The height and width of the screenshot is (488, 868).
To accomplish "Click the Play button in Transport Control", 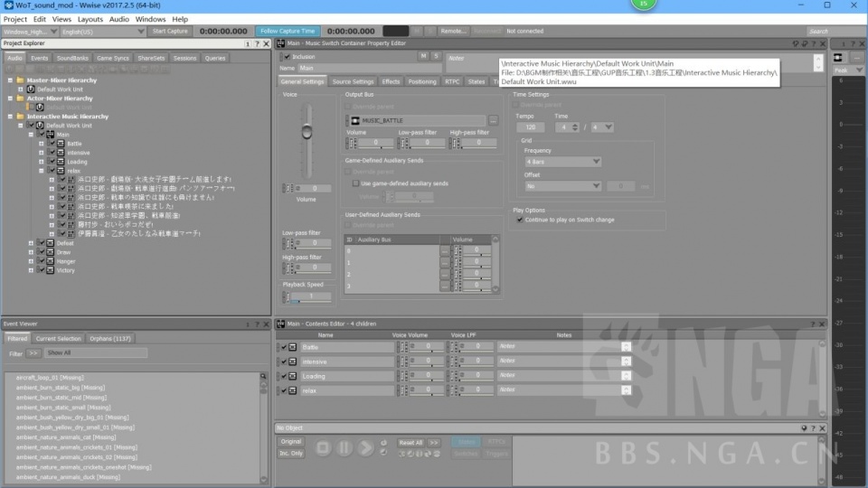I will coord(364,447).
